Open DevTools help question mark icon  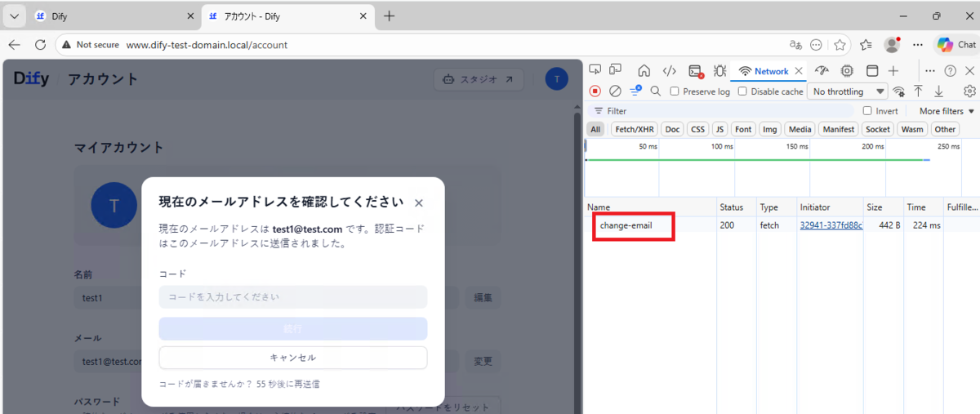coord(951,71)
